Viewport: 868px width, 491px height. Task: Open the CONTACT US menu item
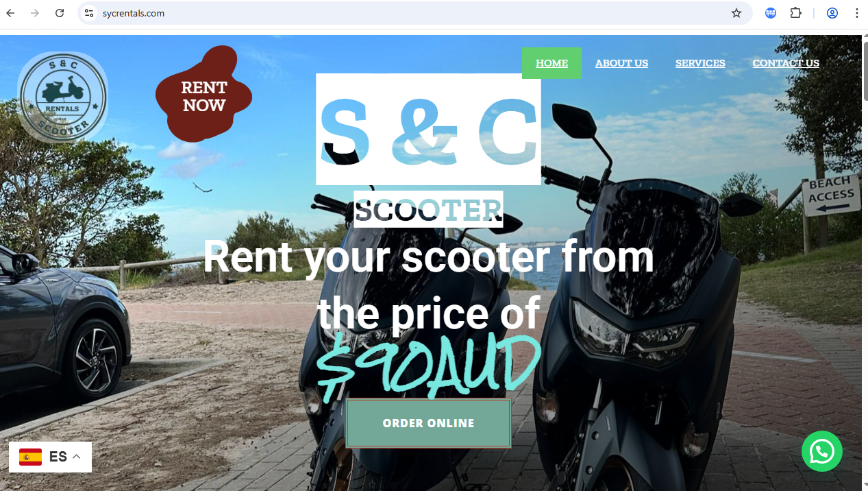[x=786, y=63]
